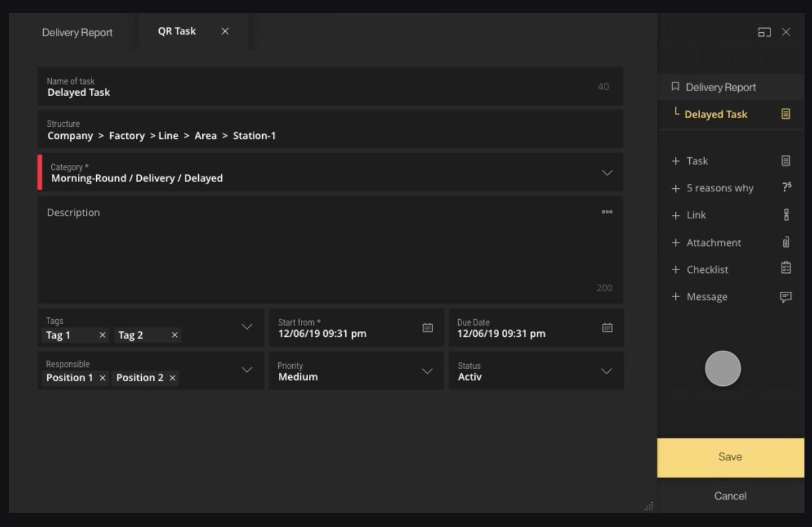Add an Attachment via the paperclip entry

click(x=731, y=242)
